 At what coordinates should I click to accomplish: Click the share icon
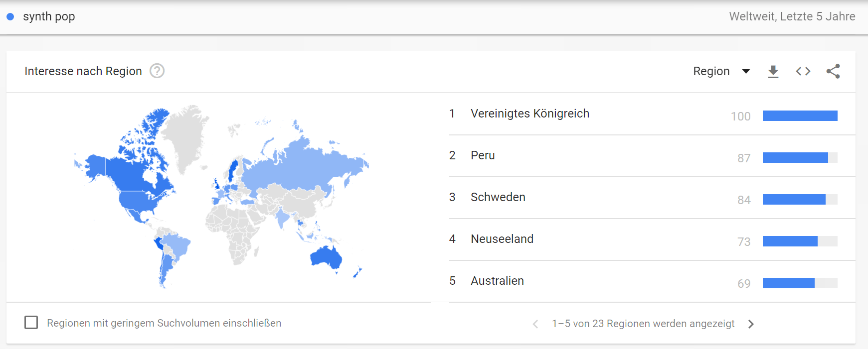pos(833,71)
